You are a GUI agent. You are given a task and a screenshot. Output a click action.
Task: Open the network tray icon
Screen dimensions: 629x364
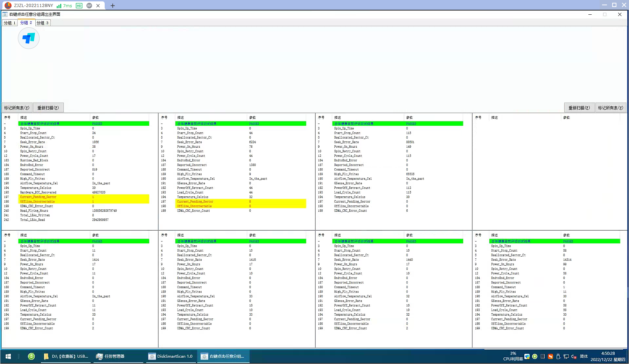pyautogui.click(x=566, y=357)
